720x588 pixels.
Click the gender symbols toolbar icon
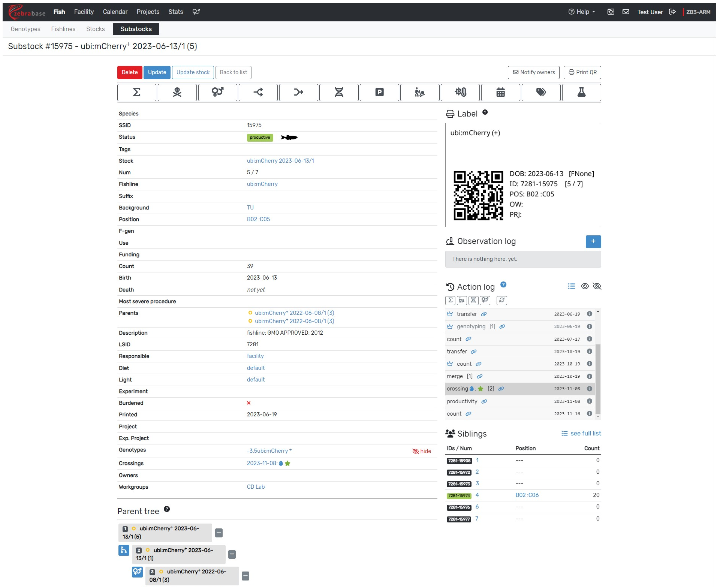[x=217, y=92]
